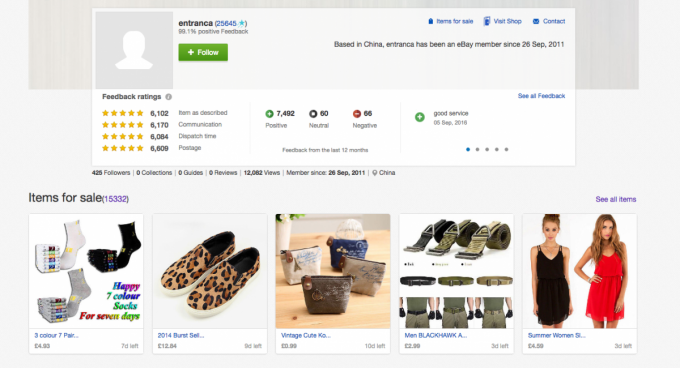Select the fifth feedback carousel dot
Image resolution: width=680 pixels, height=368 pixels.
click(x=506, y=150)
